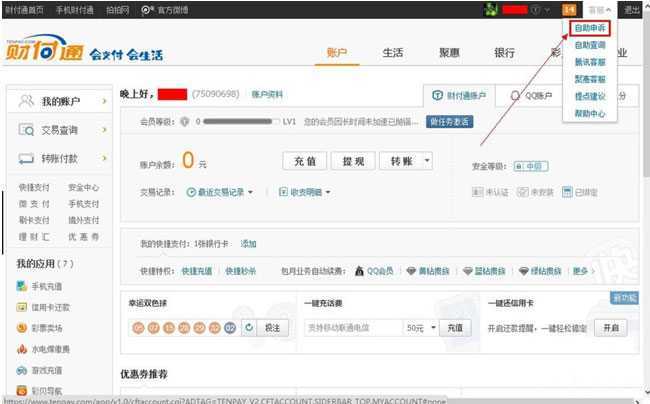Click the 彩票卖场 app icon
Viewport: 650px width, 404px height.
tap(22, 328)
